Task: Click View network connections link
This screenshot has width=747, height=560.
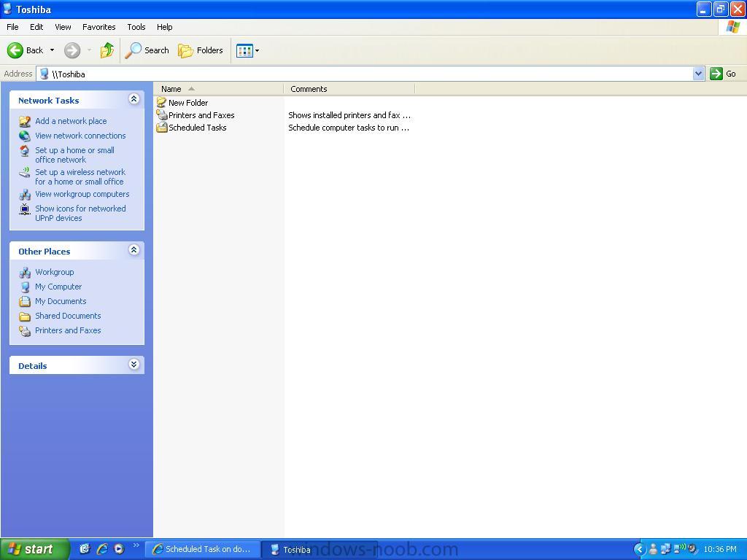Action: [x=80, y=136]
